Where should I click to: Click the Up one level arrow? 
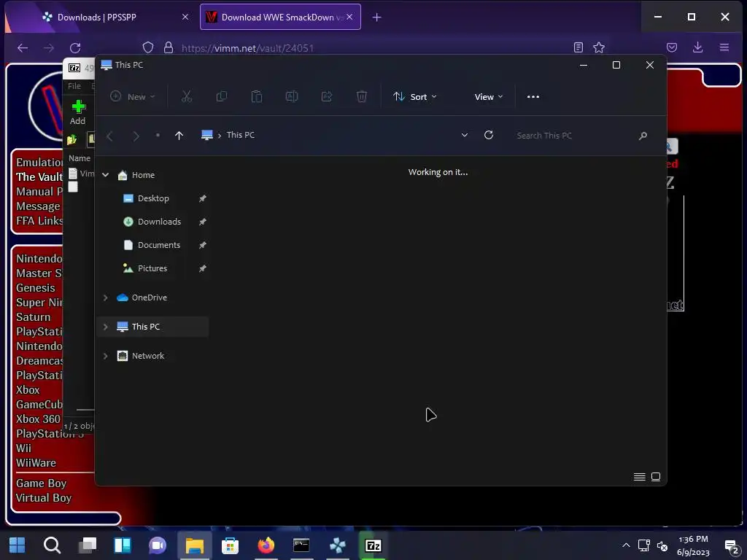tap(179, 136)
